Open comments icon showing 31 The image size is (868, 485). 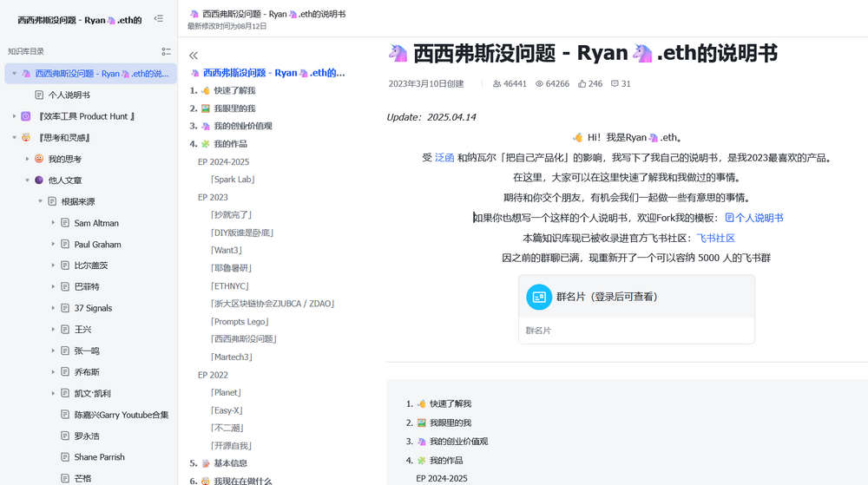pyautogui.click(x=615, y=84)
